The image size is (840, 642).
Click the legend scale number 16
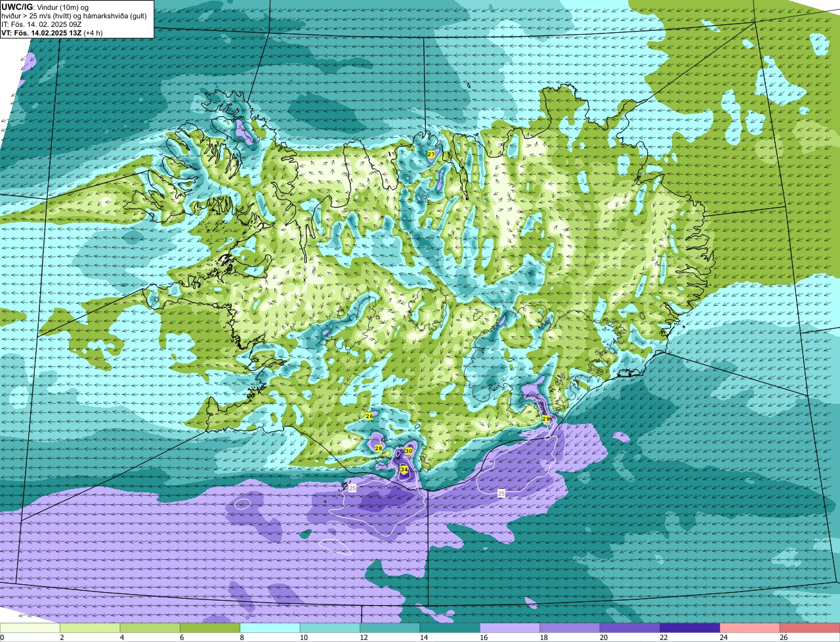click(482, 637)
